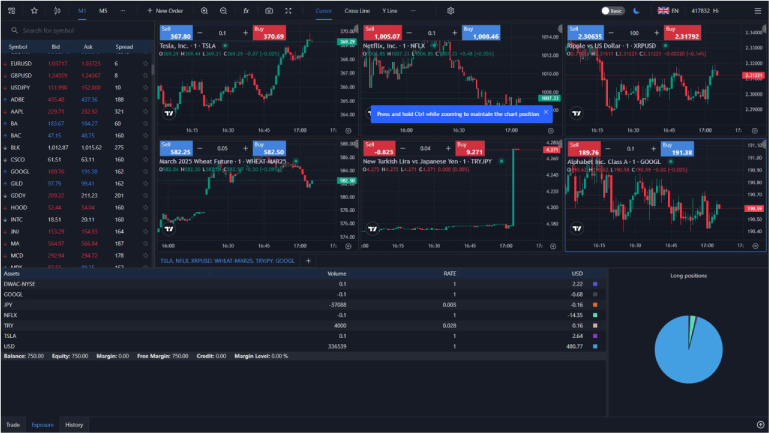Take a chart snapshot with camera icon
Screen dimensions: 769x433
click(x=269, y=11)
